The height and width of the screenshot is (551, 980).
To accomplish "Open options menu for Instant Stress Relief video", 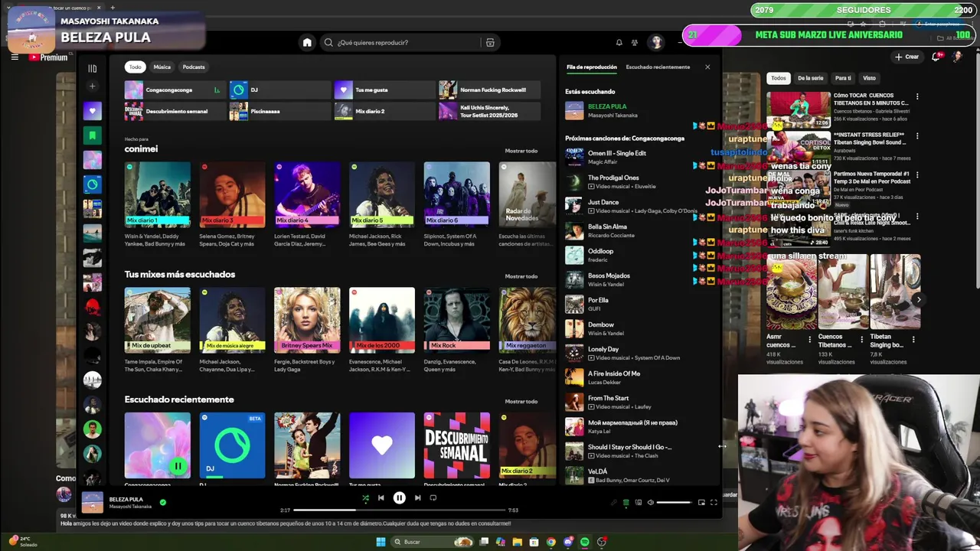I will point(917,135).
